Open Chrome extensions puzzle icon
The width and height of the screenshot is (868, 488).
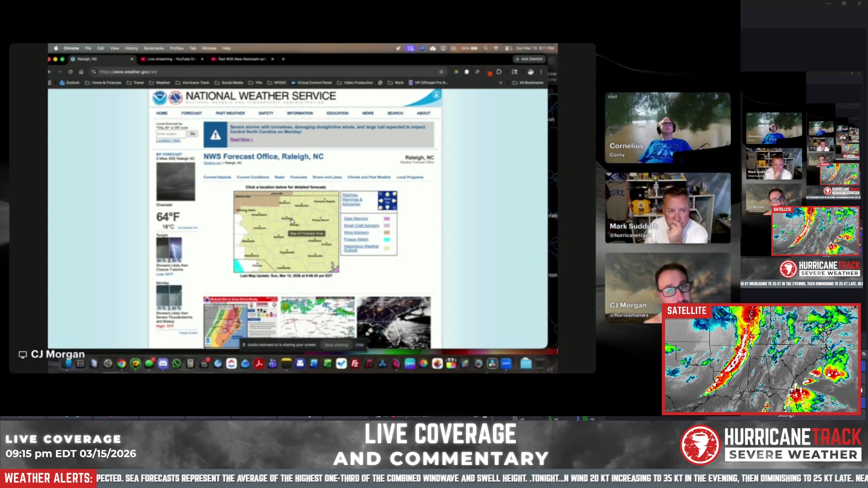[499, 72]
